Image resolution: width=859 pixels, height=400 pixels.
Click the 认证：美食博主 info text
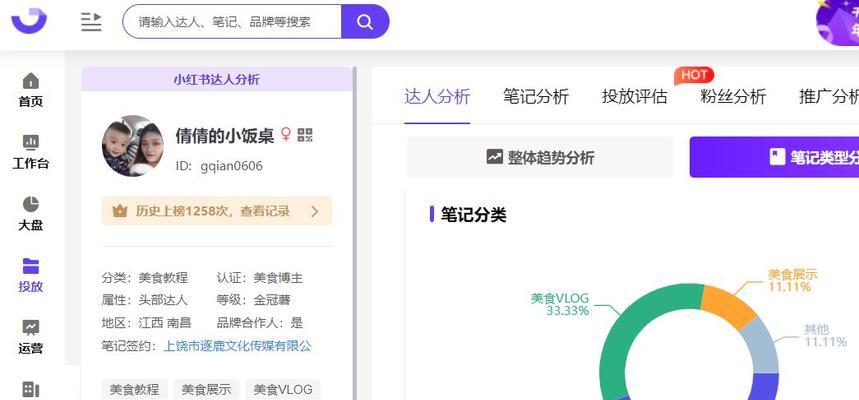(260, 278)
